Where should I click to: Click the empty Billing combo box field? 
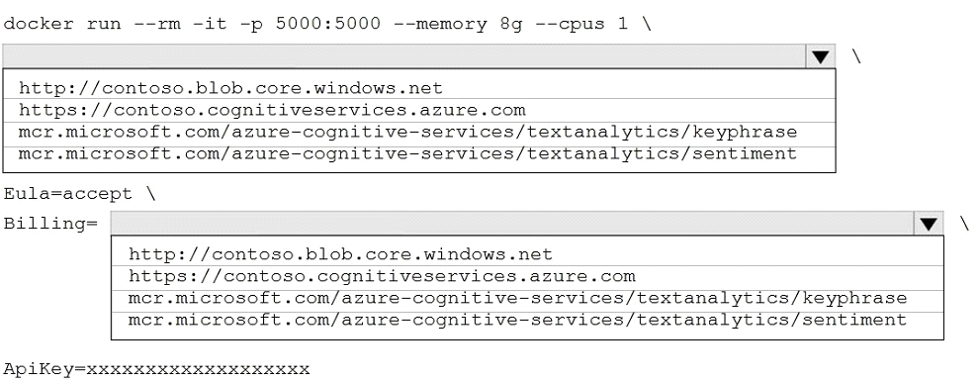(x=512, y=224)
